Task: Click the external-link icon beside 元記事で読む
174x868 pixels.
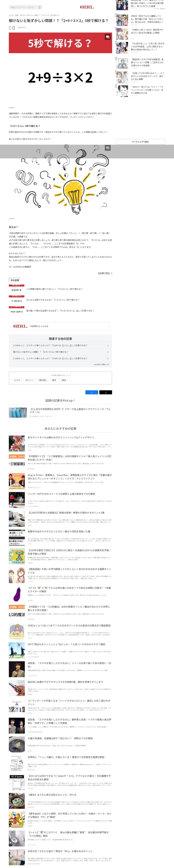Action: click(x=112, y=273)
